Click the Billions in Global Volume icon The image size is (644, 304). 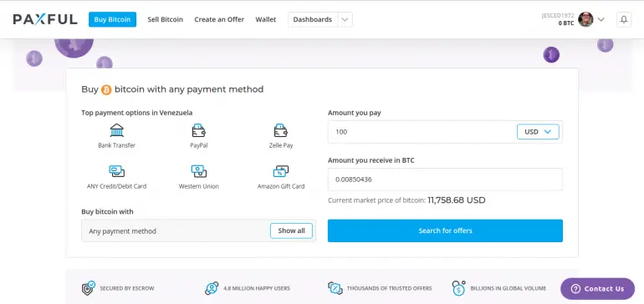[x=458, y=288]
